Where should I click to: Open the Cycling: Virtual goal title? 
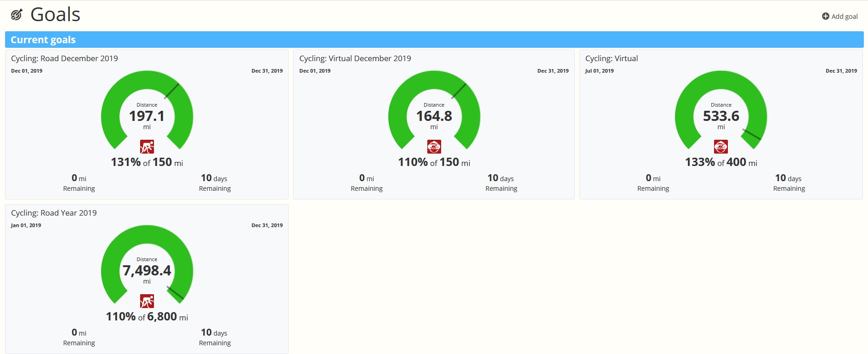(x=612, y=58)
